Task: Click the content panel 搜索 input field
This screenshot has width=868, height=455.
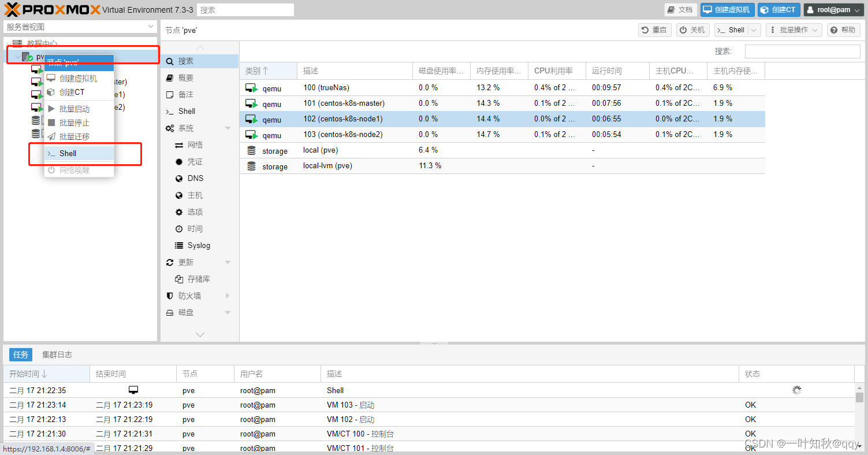Action: [803, 51]
